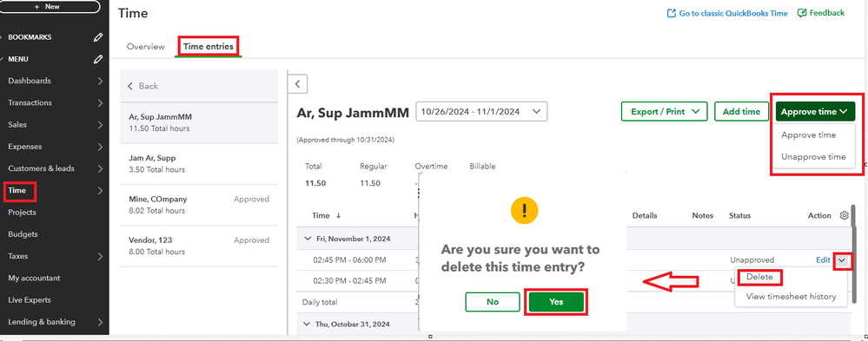Open the date range dropdown 10/26/2024 - 11/1/2024
Screen dimensions: 868x341
pyautogui.click(x=481, y=111)
